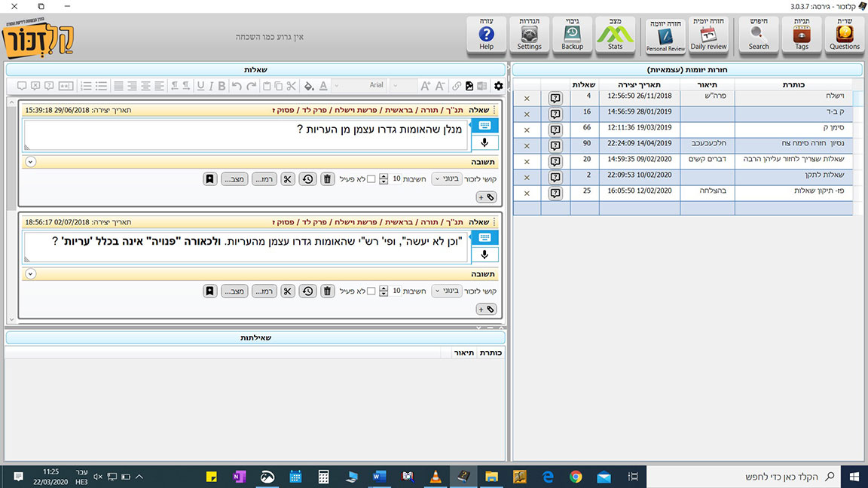
Task: Check the 'לא פעיל' checkbox in the second question
Action: click(x=371, y=291)
